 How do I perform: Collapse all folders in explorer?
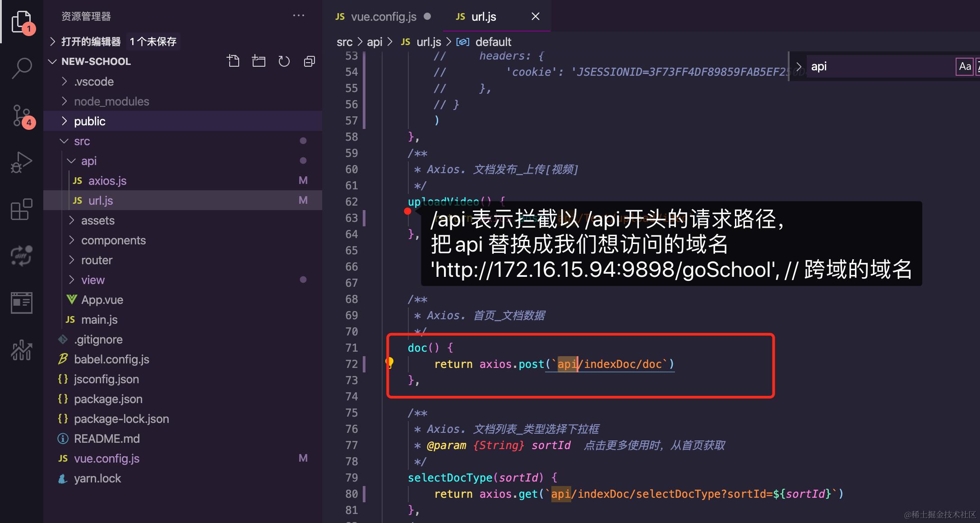pyautogui.click(x=309, y=61)
